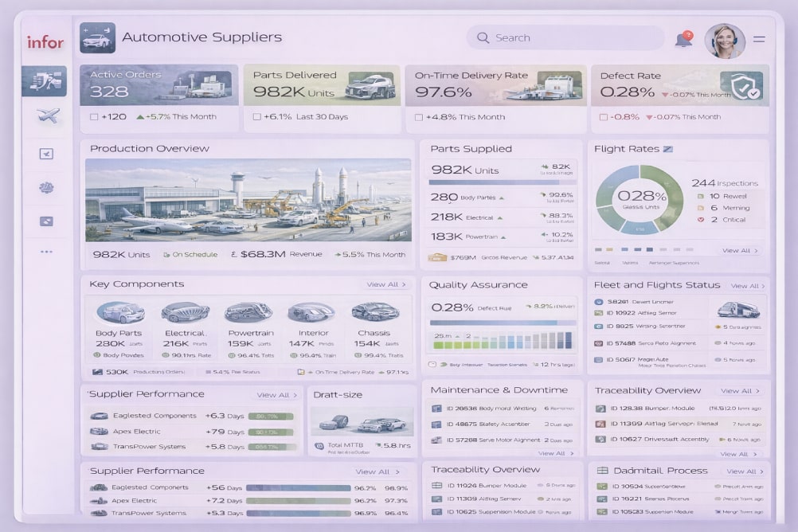The height and width of the screenshot is (532, 798).
Task: Expand View All in Flight Rates panel
Action: pyautogui.click(x=740, y=250)
